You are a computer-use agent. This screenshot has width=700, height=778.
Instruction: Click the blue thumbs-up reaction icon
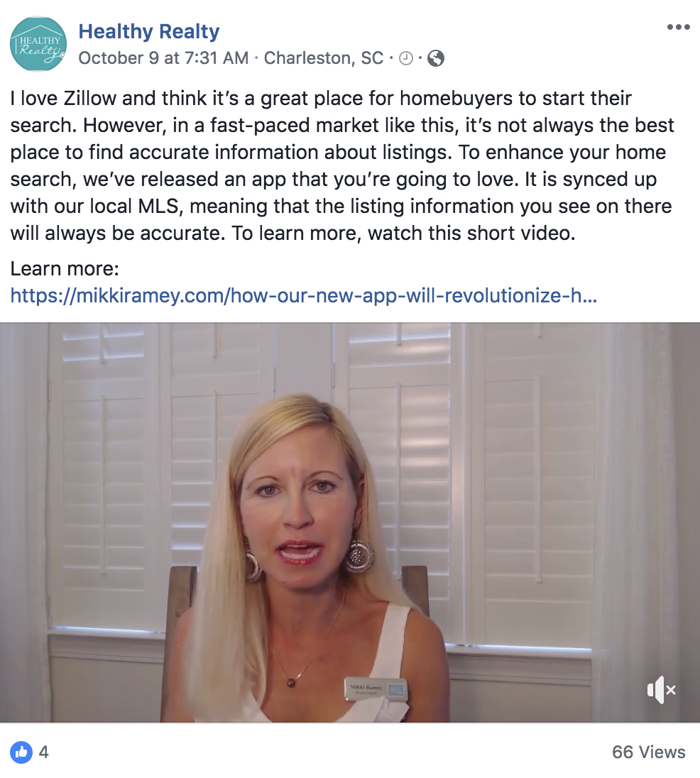pos(21,752)
